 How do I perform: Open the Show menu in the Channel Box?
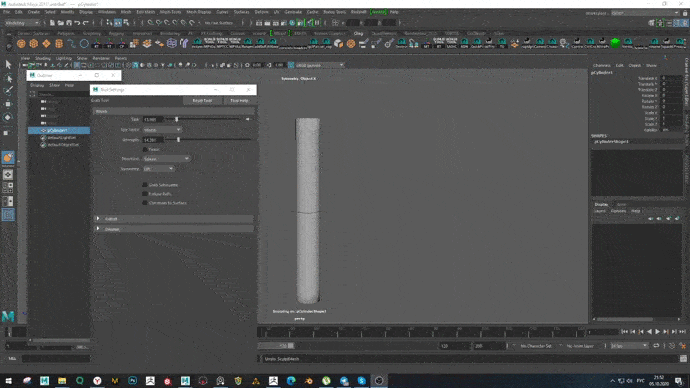(x=651, y=65)
